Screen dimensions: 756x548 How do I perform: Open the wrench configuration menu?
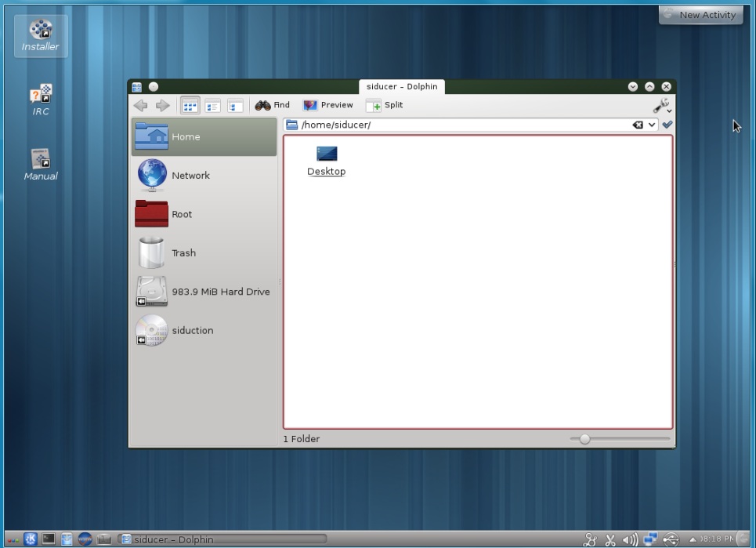(662, 106)
